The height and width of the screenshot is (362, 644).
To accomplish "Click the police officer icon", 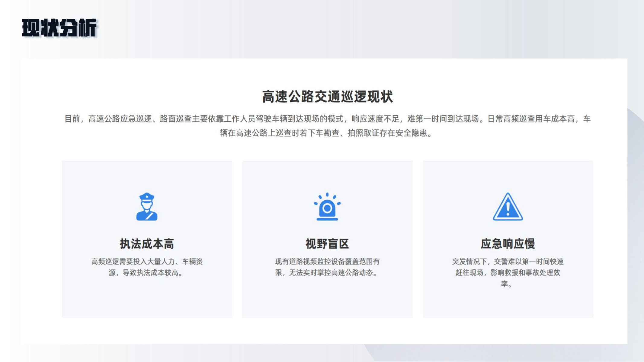I will pyautogui.click(x=147, y=207).
